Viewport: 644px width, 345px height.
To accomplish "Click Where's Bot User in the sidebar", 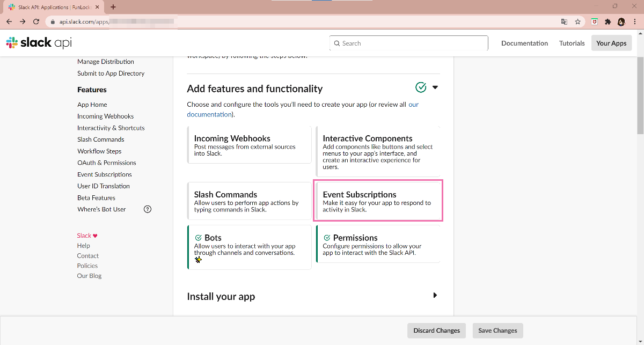I will pyautogui.click(x=101, y=209).
